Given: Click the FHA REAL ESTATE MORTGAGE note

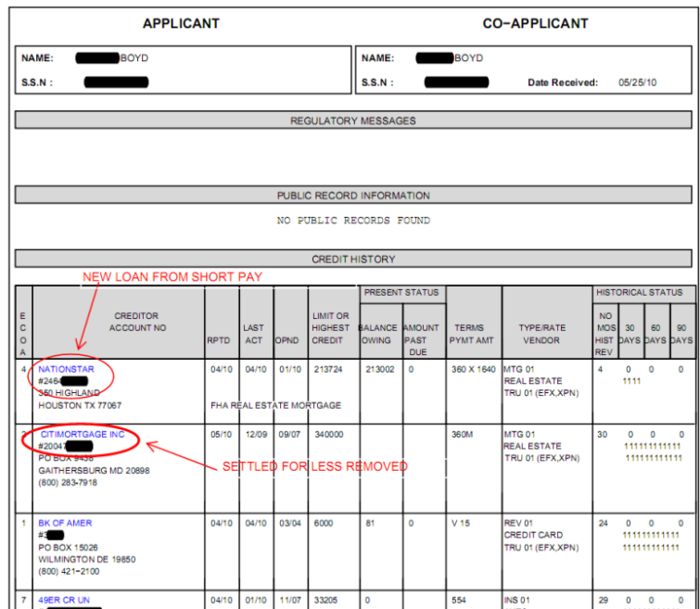Looking at the screenshot, I should (274, 405).
